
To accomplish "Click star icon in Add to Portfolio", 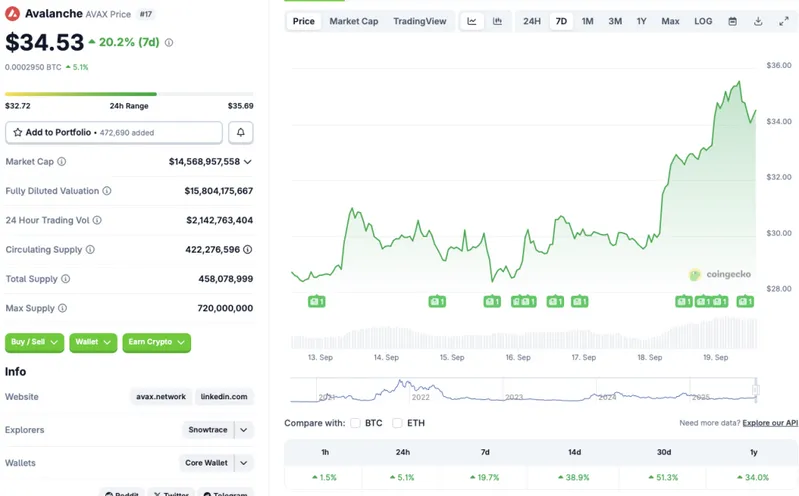I will pos(18,133).
